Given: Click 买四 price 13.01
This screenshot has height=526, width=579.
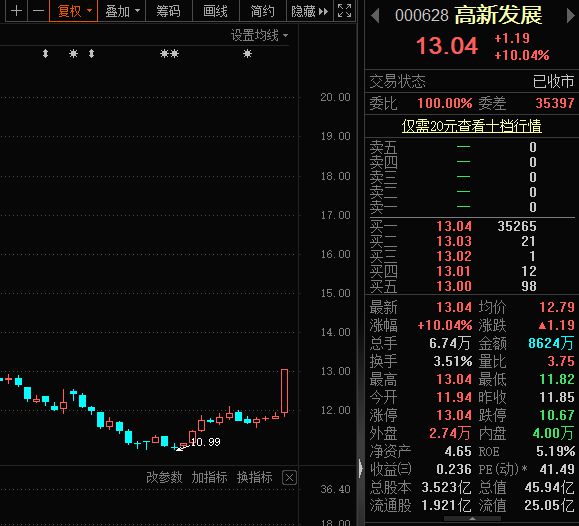Looking at the screenshot, I should point(454,271).
